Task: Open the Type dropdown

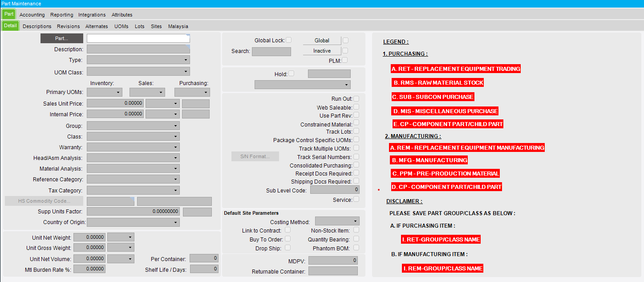Action: (138, 60)
